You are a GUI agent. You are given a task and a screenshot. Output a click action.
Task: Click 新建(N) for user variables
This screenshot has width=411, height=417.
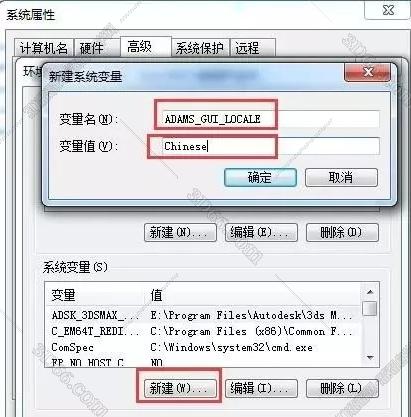point(180,232)
